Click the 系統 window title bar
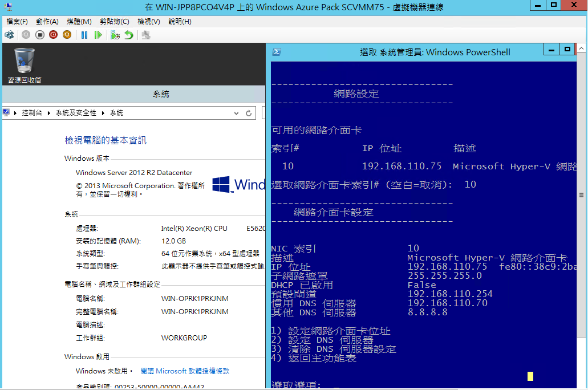The image size is (588, 390). click(134, 94)
